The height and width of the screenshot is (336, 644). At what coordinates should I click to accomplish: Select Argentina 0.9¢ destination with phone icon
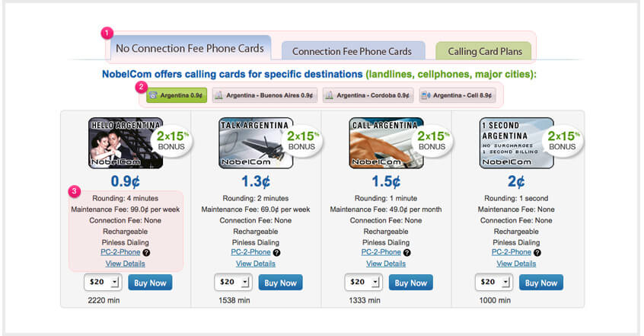(177, 95)
